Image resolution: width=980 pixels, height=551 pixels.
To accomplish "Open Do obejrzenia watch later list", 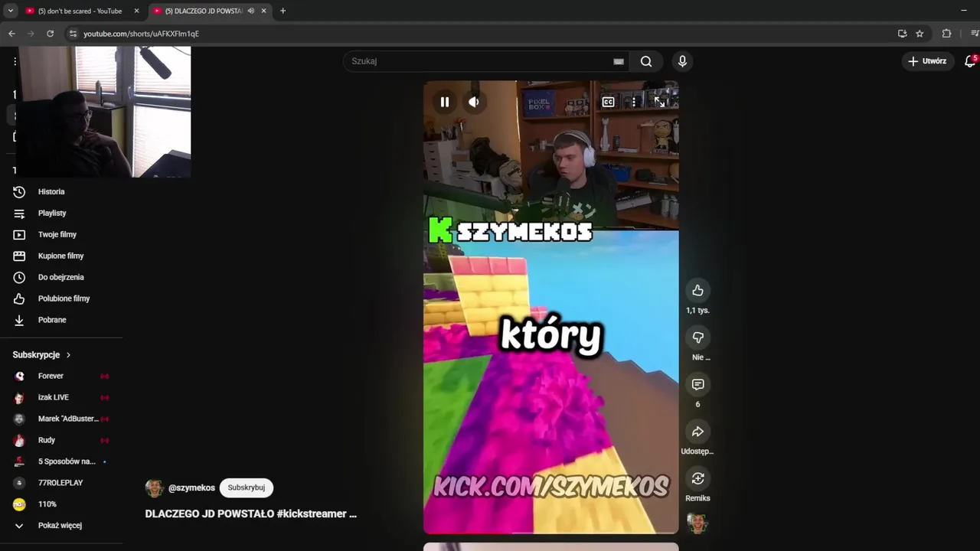I will click(61, 277).
